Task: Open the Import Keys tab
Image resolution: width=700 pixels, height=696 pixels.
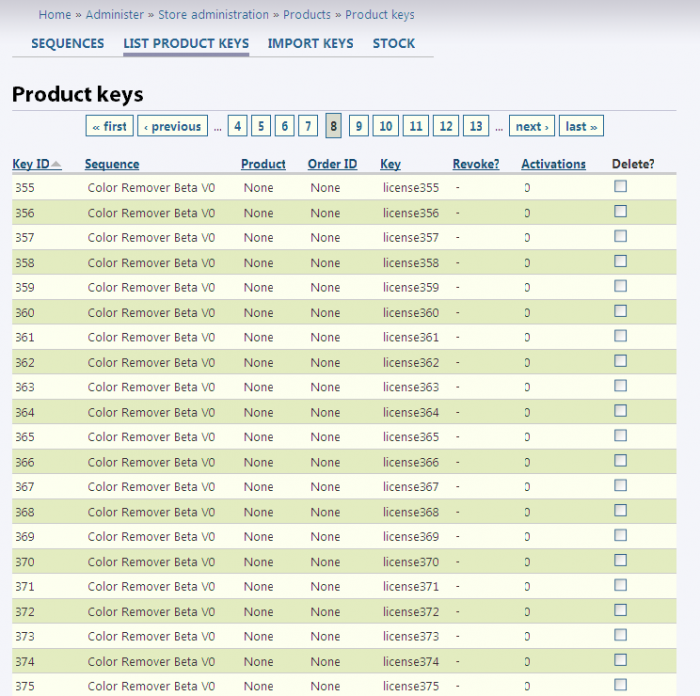Action: (x=310, y=43)
